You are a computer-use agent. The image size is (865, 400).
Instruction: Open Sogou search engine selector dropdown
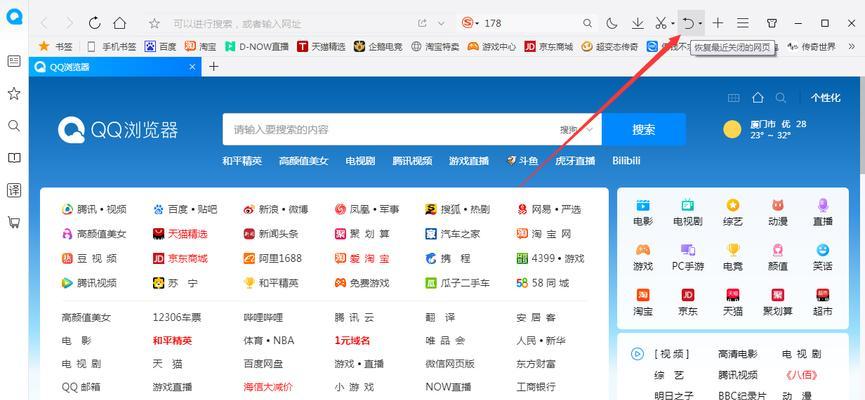click(x=470, y=23)
